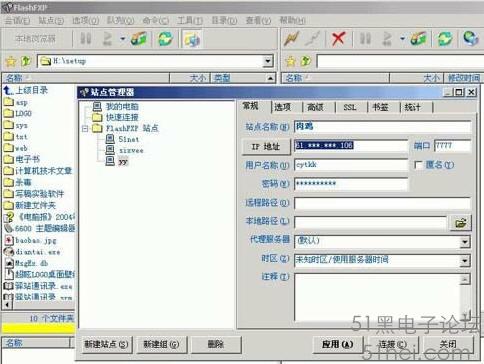Switch to the 高级 tab
The height and width of the screenshot is (364, 484).
pos(315,107)
